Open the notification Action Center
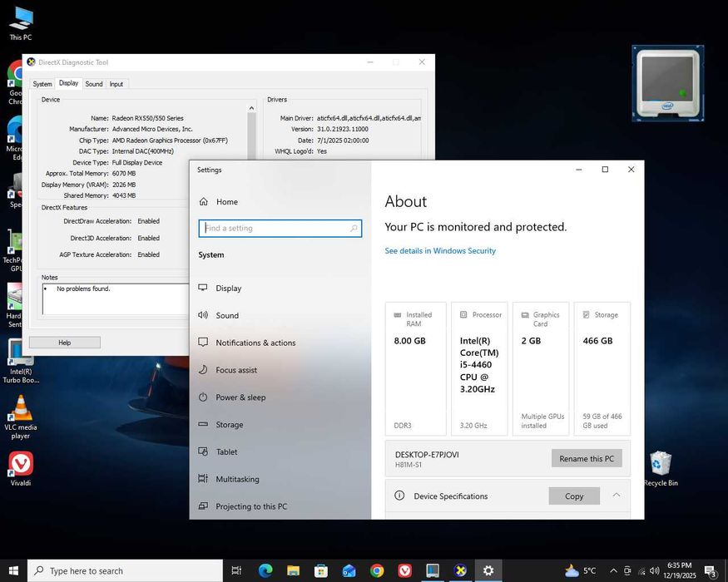This screenshot has width=728, height=582. 711,571
